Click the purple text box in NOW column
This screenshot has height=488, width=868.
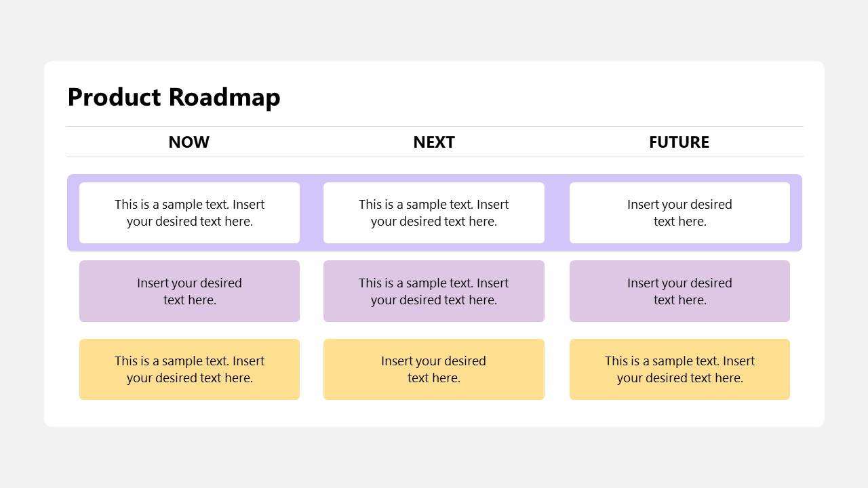[189, 291]
